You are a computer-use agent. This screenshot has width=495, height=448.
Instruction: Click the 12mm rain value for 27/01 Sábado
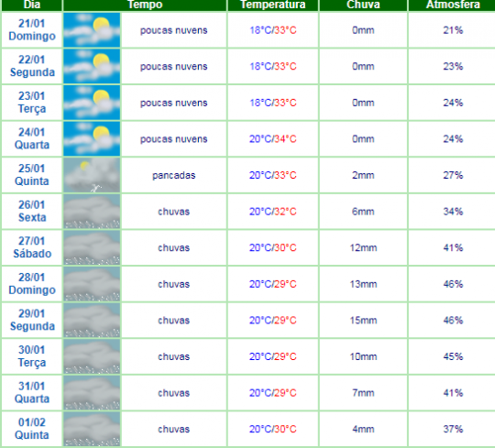click(363, 247)
